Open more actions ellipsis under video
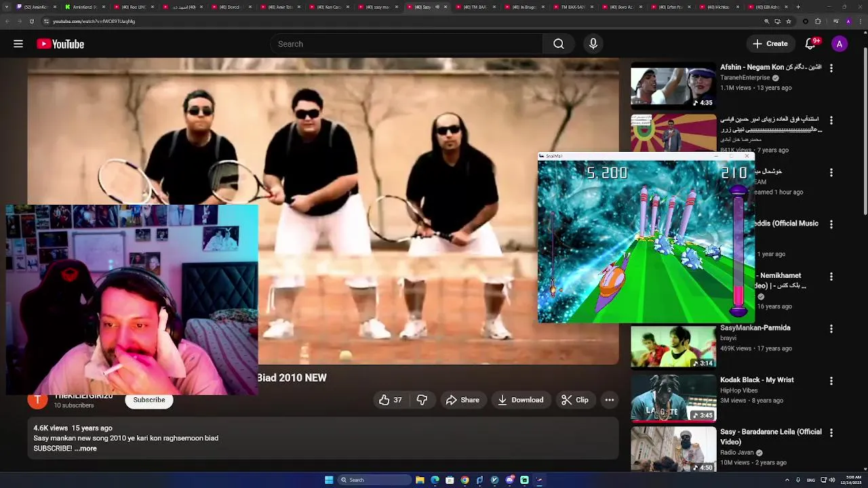 tap(610, 400)
